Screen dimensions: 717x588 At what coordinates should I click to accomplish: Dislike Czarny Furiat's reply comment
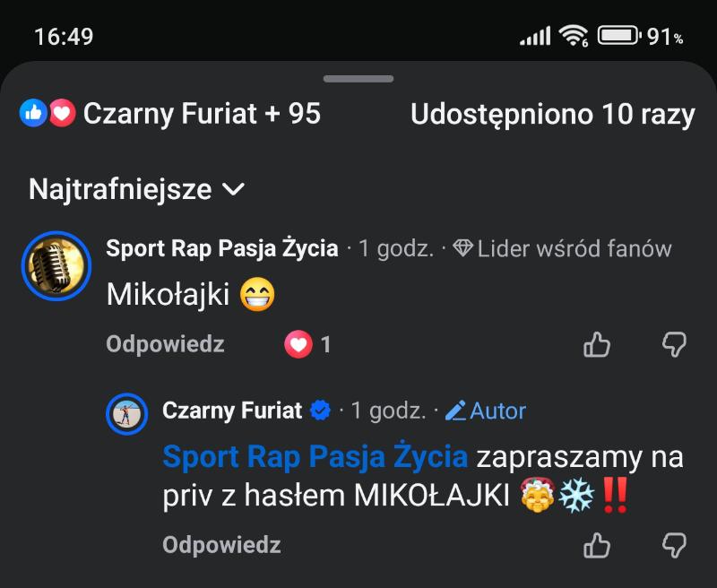pyautogui.click(x=673, y=544)
